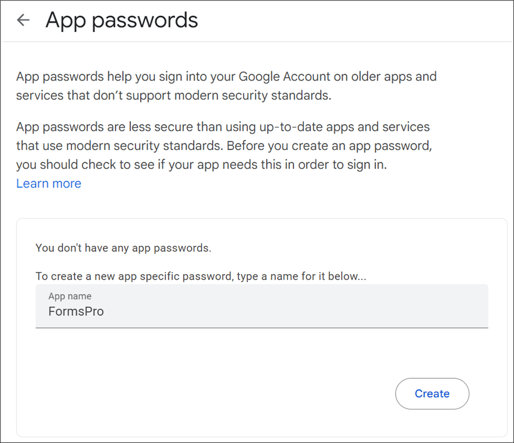This screenshot has width=514, height=443.
Task: Click the paragraph starting "App passwords help you sign"
Action: tap(226, 86)
